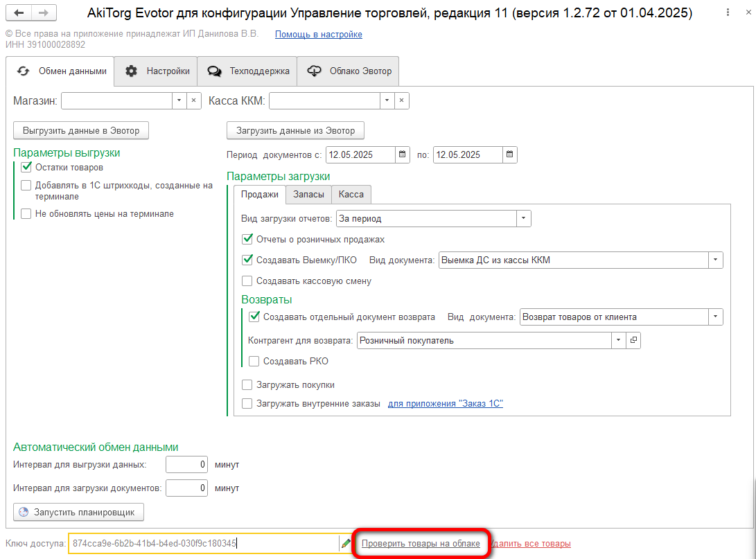
Task: Open the Вид загрузки отчетов dropdown
Action: click(x=523, y=218)
